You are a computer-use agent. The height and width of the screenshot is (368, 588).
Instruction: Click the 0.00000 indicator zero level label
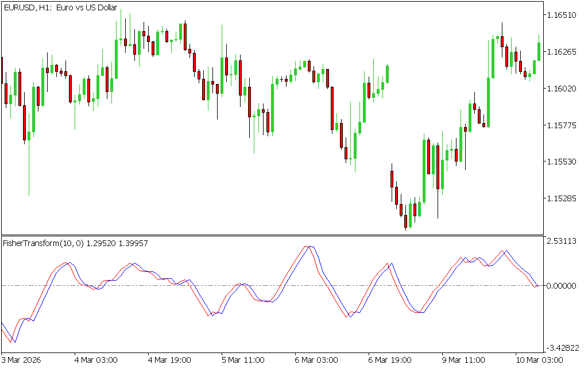562,286
